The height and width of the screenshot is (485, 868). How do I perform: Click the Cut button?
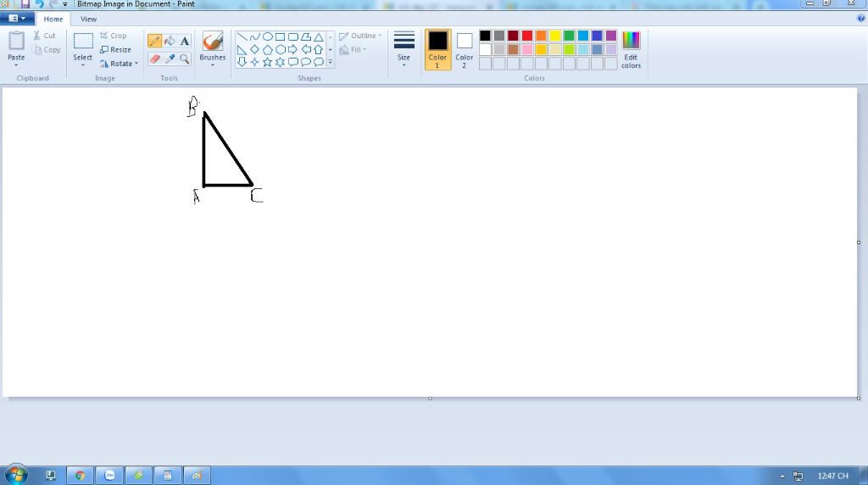point(44,36)
